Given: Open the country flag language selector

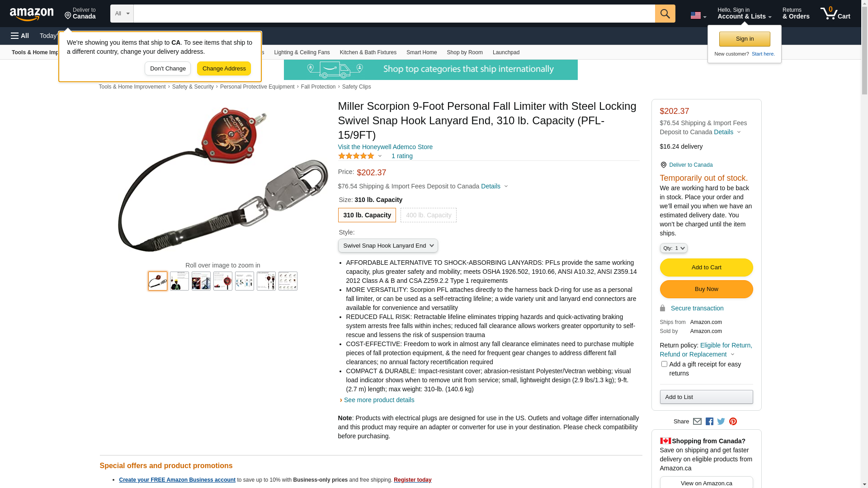Looking at the screenshot, I should pyautogui.click(x=698, y=15).
